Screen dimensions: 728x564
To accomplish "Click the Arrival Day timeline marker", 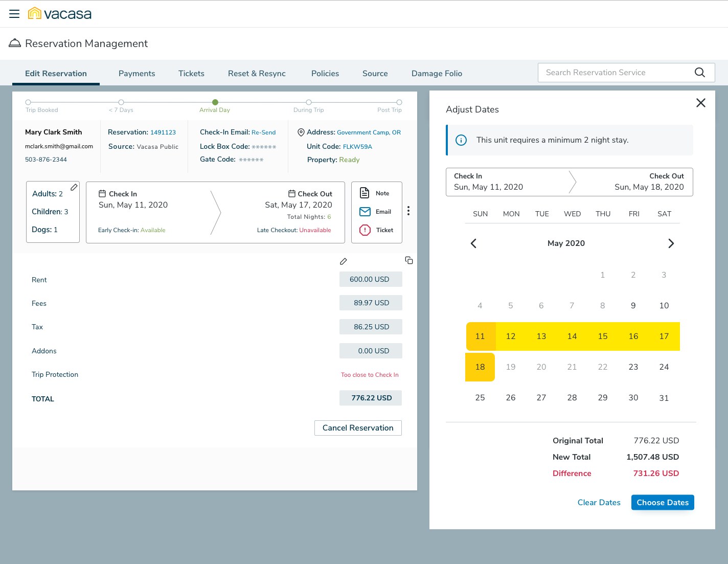I will [x=215, y=102].
